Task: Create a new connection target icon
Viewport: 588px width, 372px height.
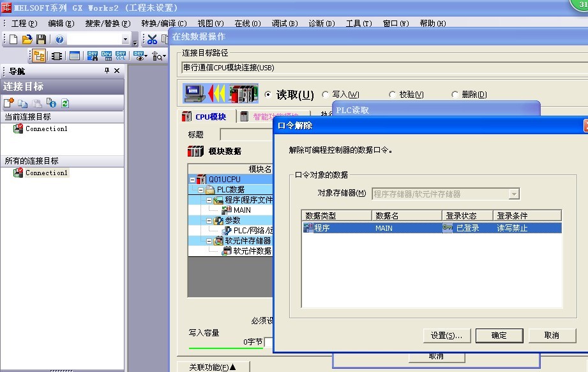Action: coord(9,103)
